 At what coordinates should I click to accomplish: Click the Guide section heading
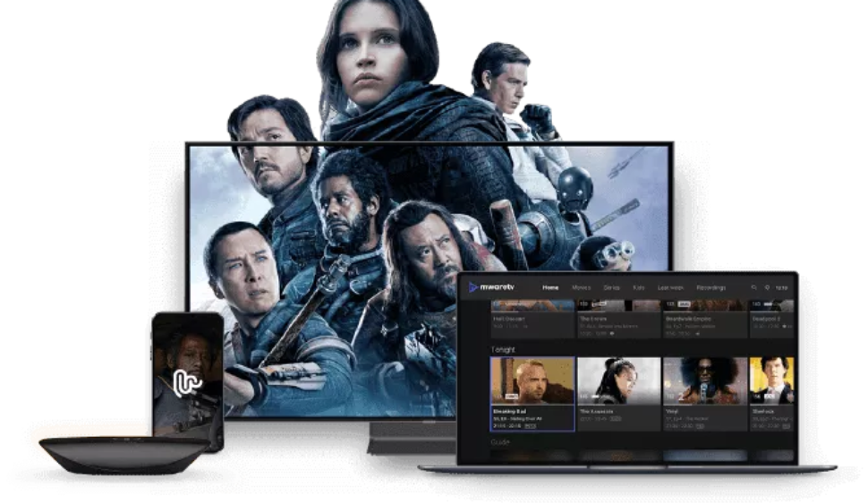[500, 442]
